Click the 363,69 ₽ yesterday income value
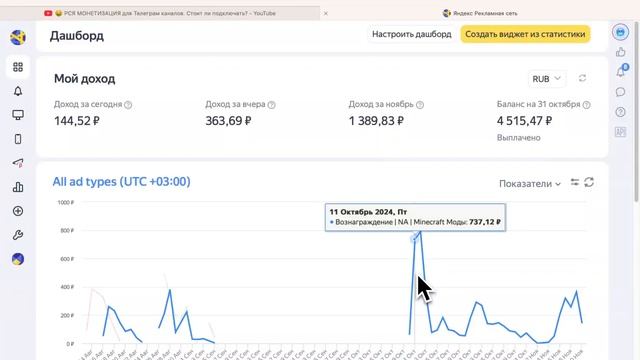 coord(228,121)
